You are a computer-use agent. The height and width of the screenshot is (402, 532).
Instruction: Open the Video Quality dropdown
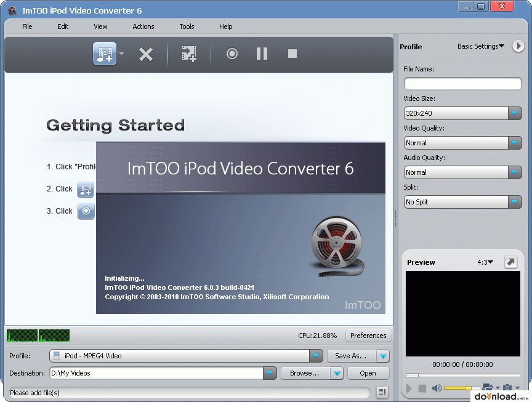pyautogui.click(x=515, y=143)
